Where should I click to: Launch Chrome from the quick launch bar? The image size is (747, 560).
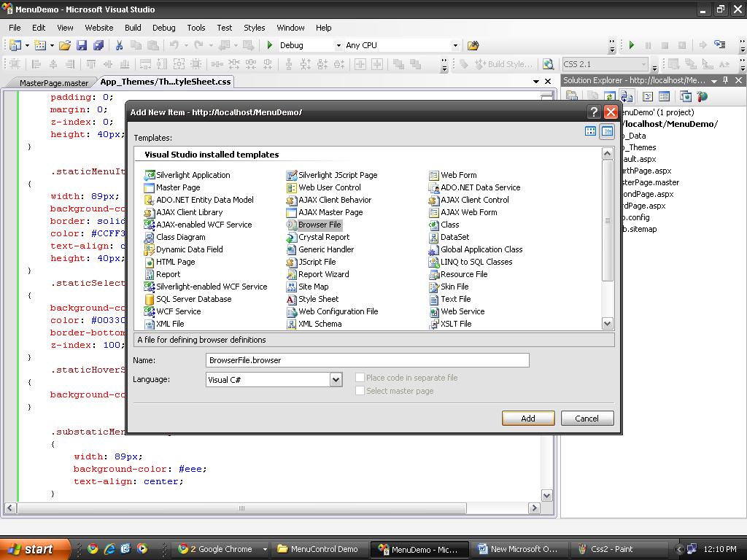click(93, 548)
